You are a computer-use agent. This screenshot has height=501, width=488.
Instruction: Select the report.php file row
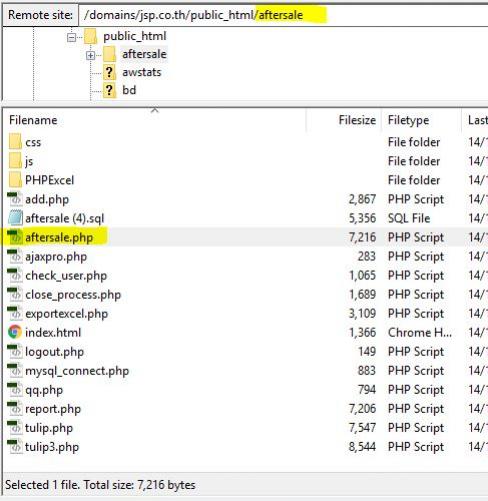pyautogui.click(x=245, y=409)
